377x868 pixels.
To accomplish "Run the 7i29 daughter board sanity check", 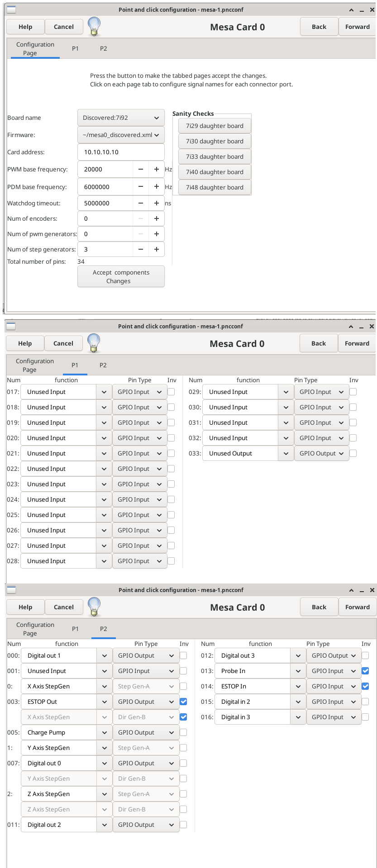I will (215, 126).
